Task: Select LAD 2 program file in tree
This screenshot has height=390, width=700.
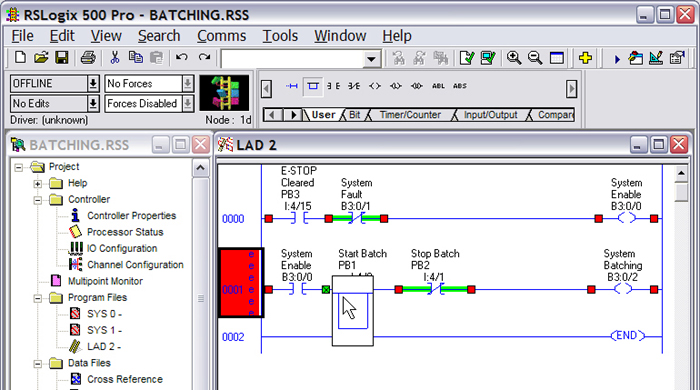Action: point(104,347)
